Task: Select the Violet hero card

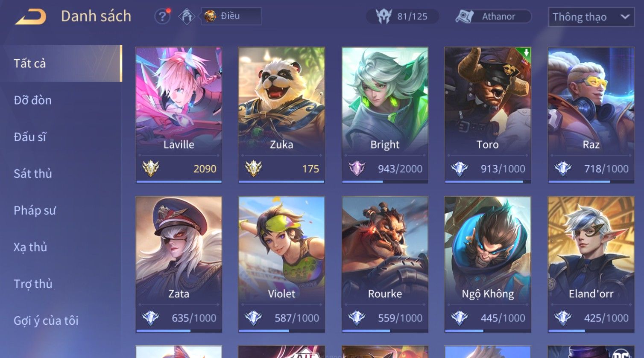Action: (281, 265)
